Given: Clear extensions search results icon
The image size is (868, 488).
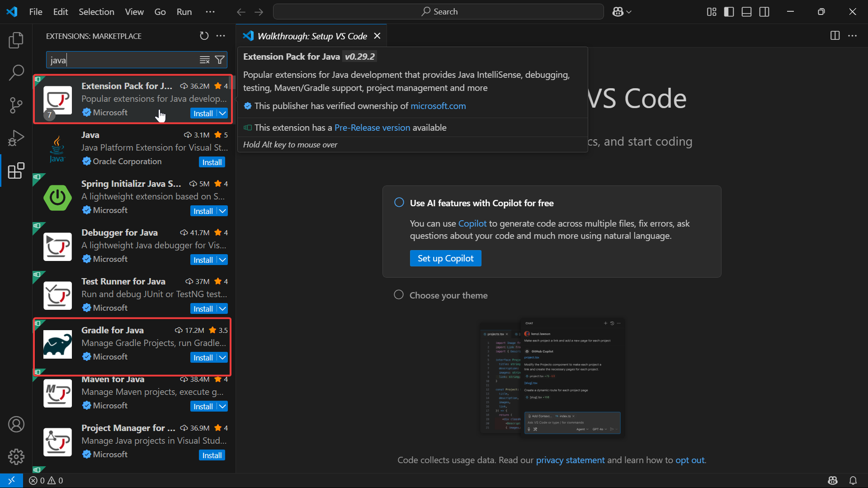Looking at the screenshot, I should click(205, 60).
